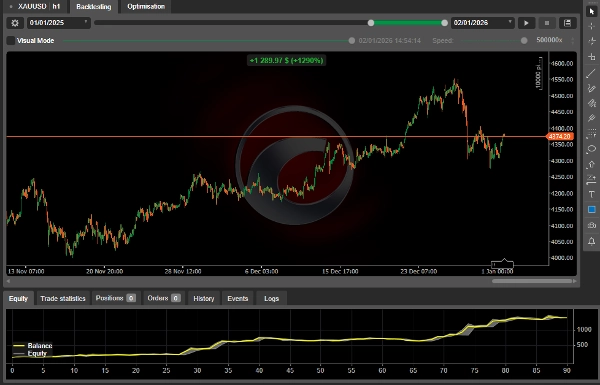
Task: Open the Fibonacci tools icon
Action: [592, 134]
